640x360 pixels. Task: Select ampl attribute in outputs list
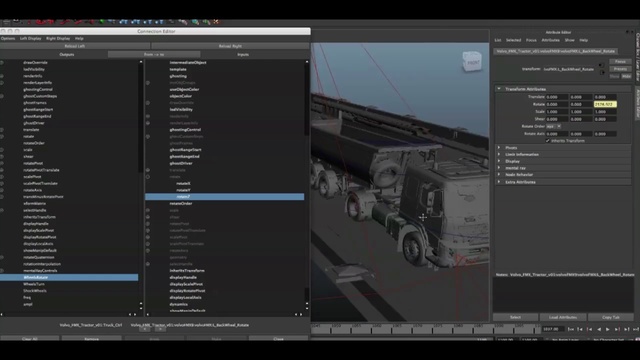click(28, 304)
